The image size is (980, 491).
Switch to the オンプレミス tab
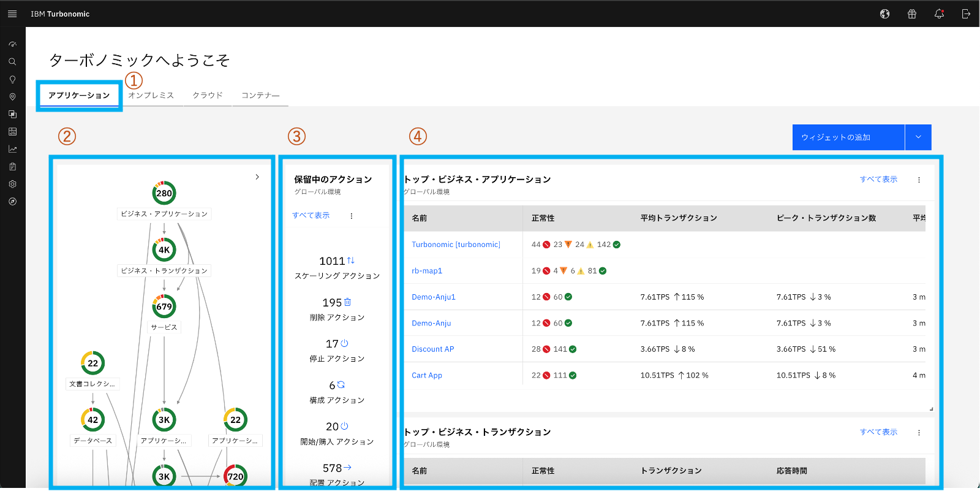pyautogui.click(x=151, y=96)
